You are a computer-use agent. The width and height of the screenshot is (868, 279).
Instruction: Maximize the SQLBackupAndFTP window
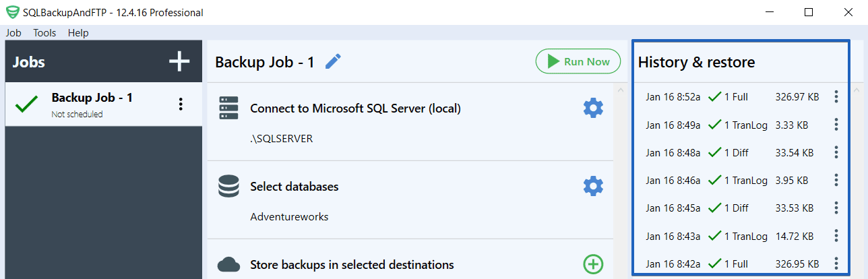[x=809, y=12]
